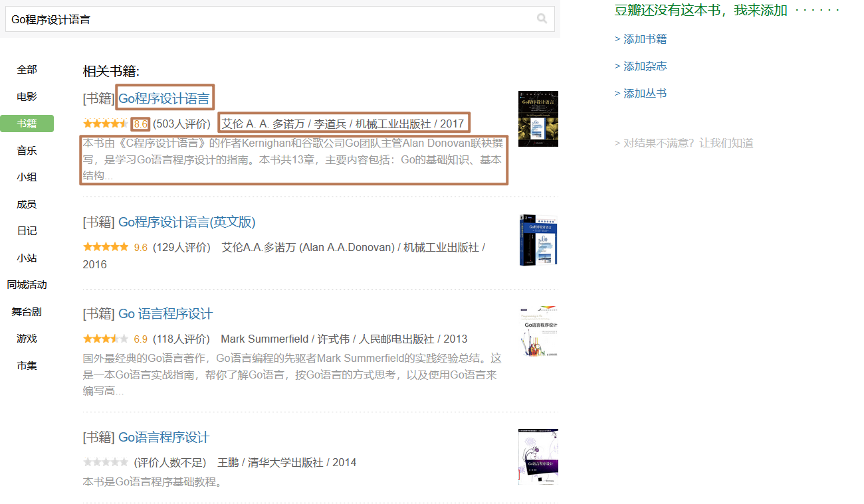This screenshot has width=864, height=504.
Task: Click the search magnifier icon
Action: coord(542,19)
